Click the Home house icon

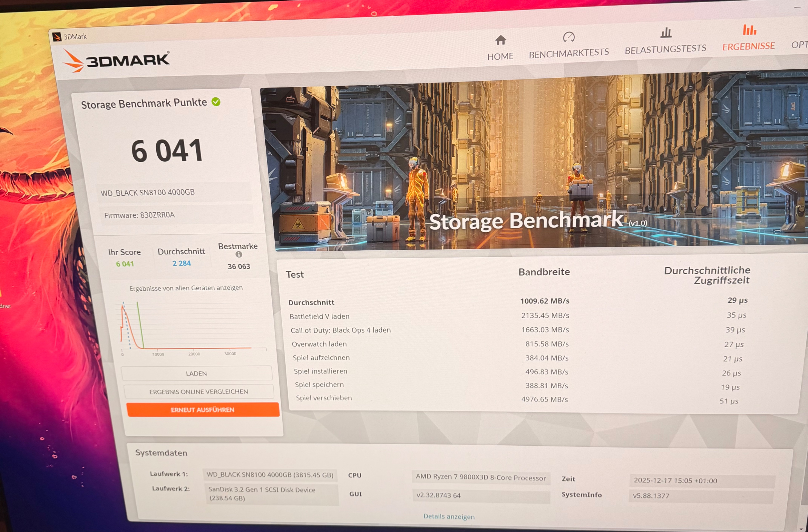[500, 40]
